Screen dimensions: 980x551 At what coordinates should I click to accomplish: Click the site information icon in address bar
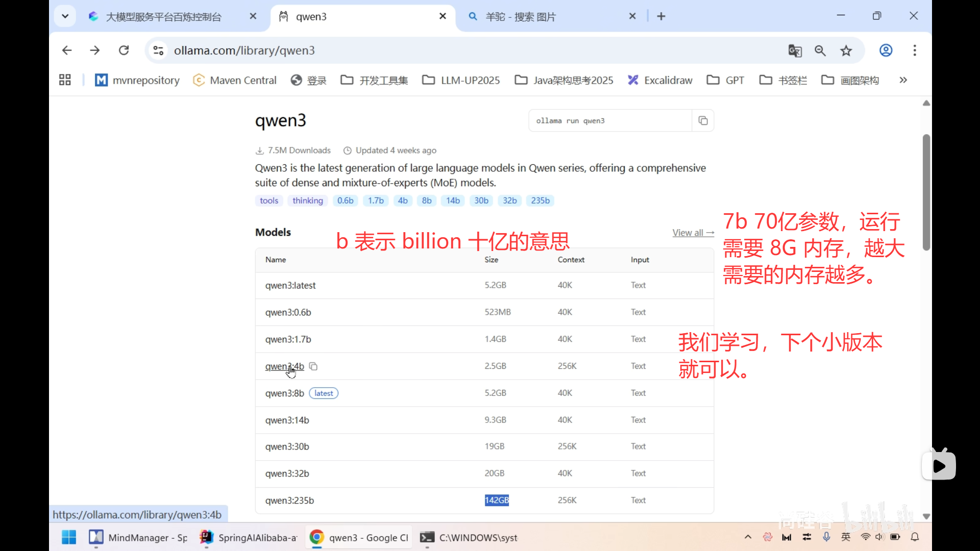tap(158, 50)
